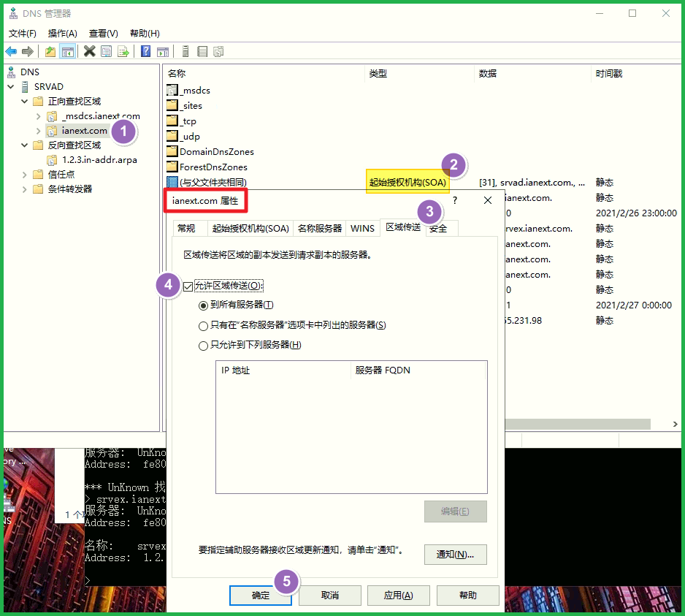Image resolution: width=685 pixels, height=616 pixels.
Task: Click the Export List toolbar icon
Action: (x=123, y=52)
